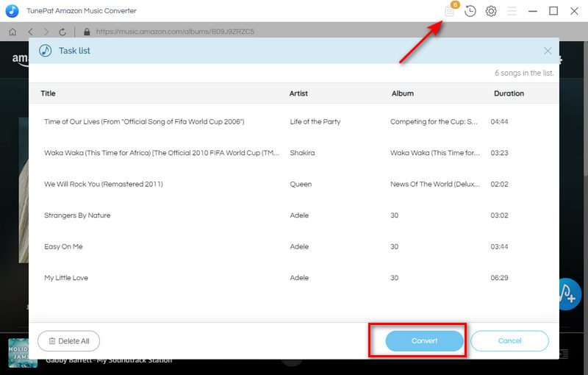Click the 6 songs in the list label
The image size is (588, 375).
[524, 73]
